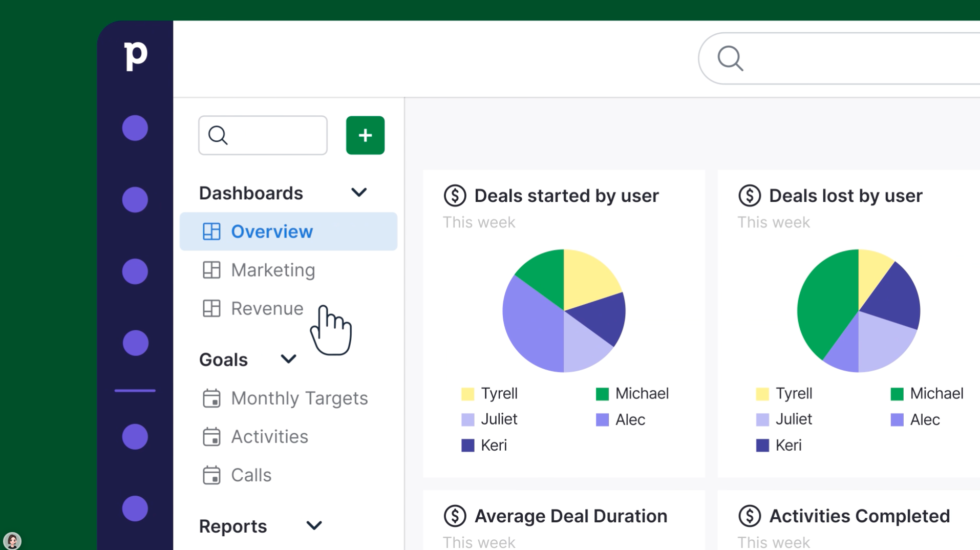Screen dimensions: 980x550
Task: Click the Activities Completed title
Action: tap(859, 516)
